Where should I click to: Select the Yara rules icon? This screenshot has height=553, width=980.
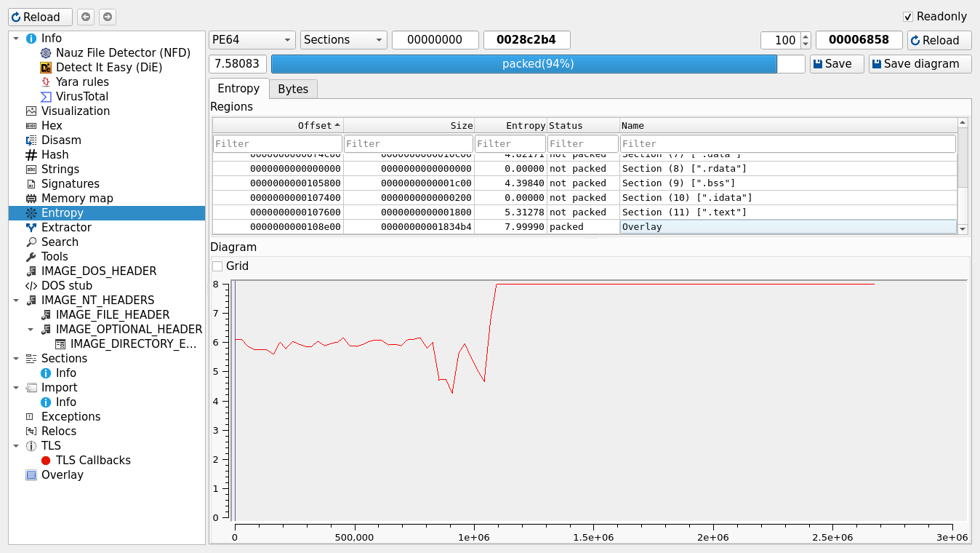tap(46, 82)
